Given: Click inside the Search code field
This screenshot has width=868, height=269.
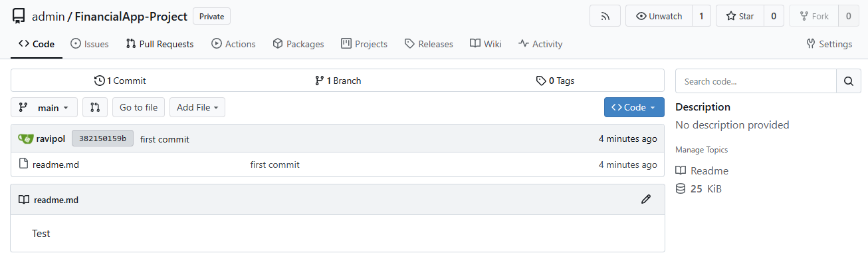Looking at the screenshot, I should (755, 81).
